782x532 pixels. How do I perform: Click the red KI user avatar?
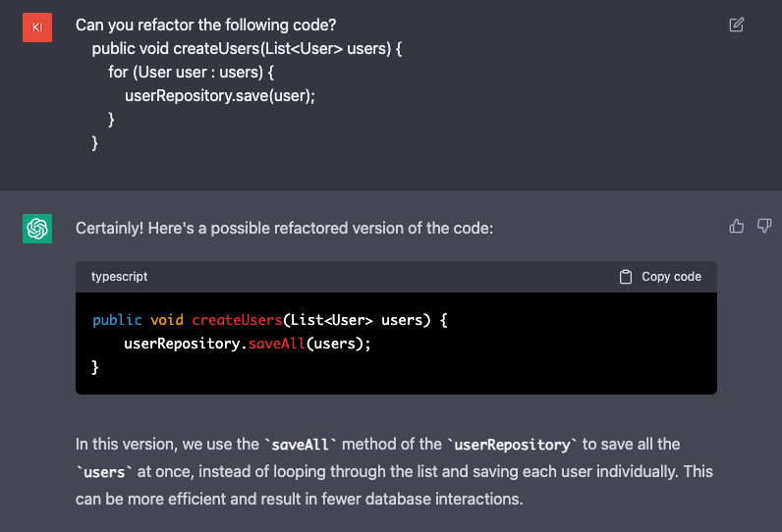pyautogui.click(x=37, y=27)
